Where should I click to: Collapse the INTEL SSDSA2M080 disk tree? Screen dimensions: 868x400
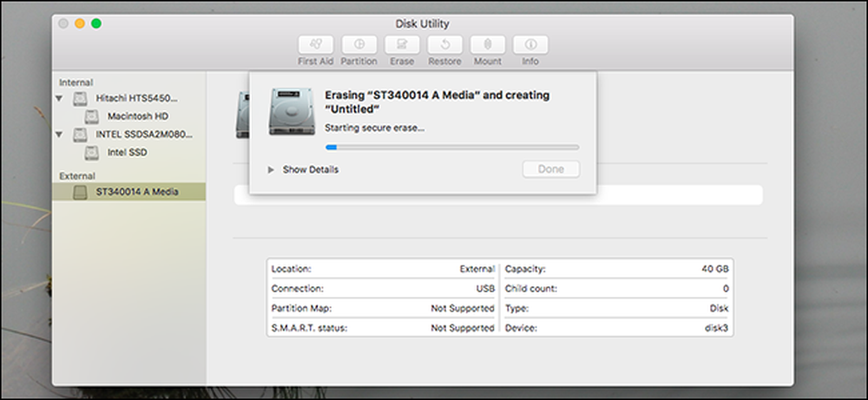(x=59, y=134)
